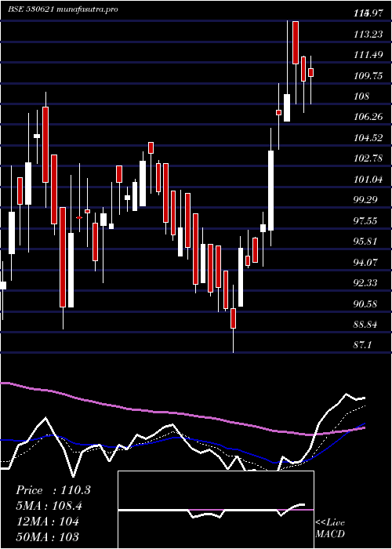Click the 106.26 price level label
This screenshot has height=549, width=392.
point(368,117)
